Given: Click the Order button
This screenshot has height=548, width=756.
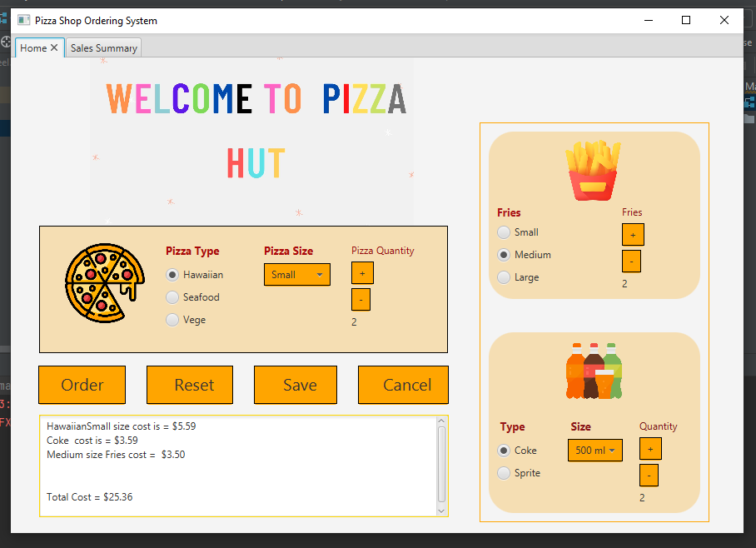Looking at the screenshot, I should coord(82,385).
